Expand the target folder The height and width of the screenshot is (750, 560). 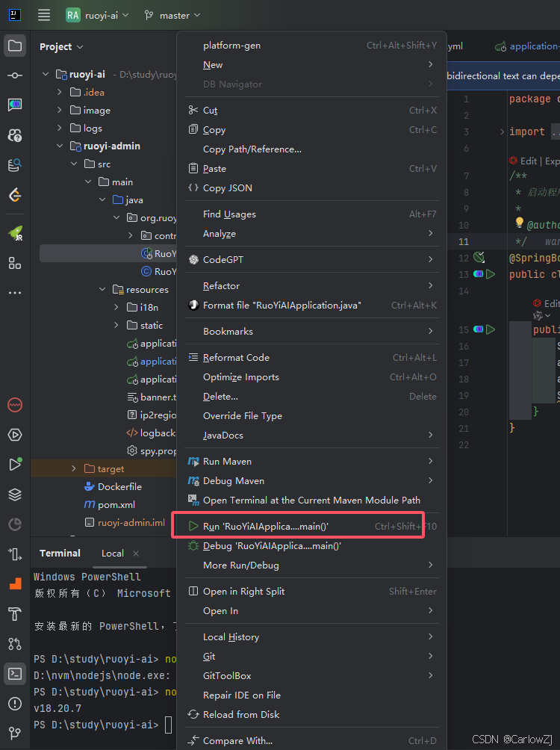pyautogui.click(x=74, y=469)
